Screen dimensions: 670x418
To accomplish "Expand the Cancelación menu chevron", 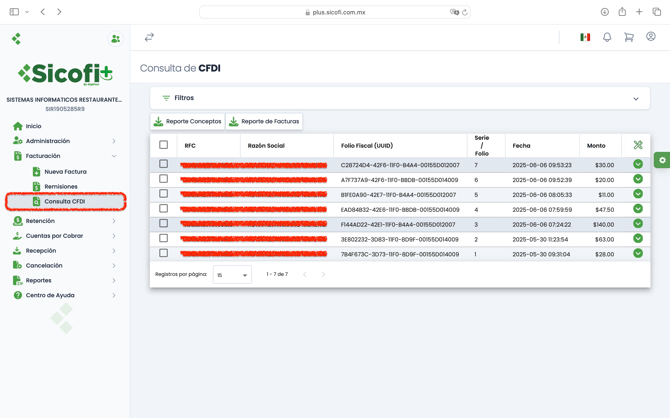I will point(114,266).
